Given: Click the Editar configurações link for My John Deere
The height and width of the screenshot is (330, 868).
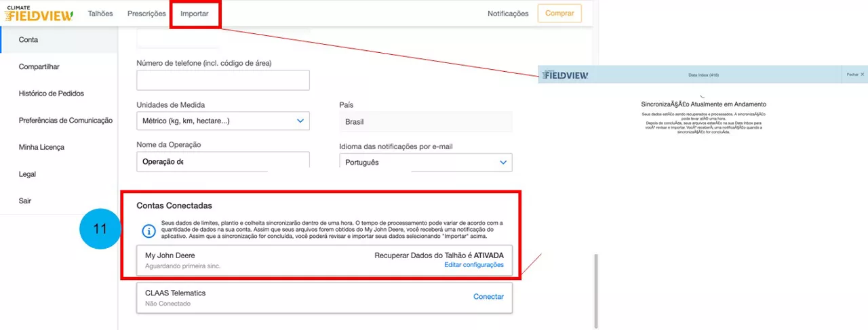Looking at the screenshot, I should (473, 265).
